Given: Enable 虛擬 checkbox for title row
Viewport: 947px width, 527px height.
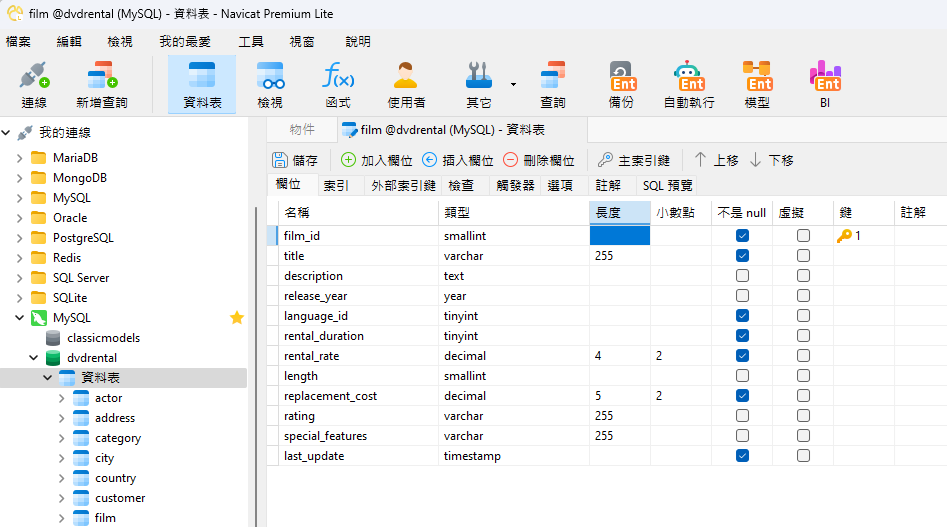Looking at the screenshot, I should click(x=803, y=256).
